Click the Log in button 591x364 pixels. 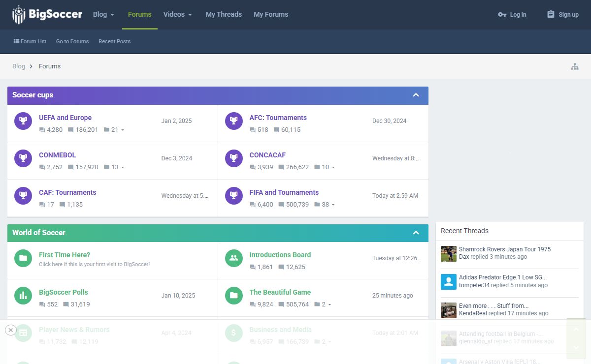pos(512,15)
